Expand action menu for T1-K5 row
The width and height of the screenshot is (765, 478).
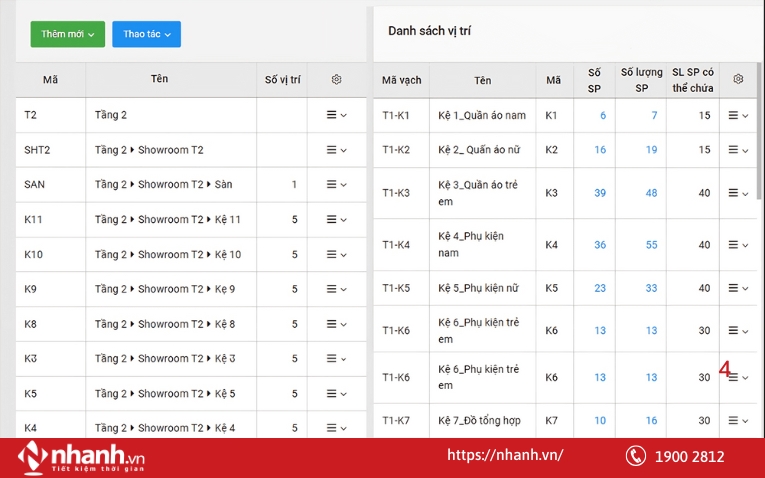738,288
